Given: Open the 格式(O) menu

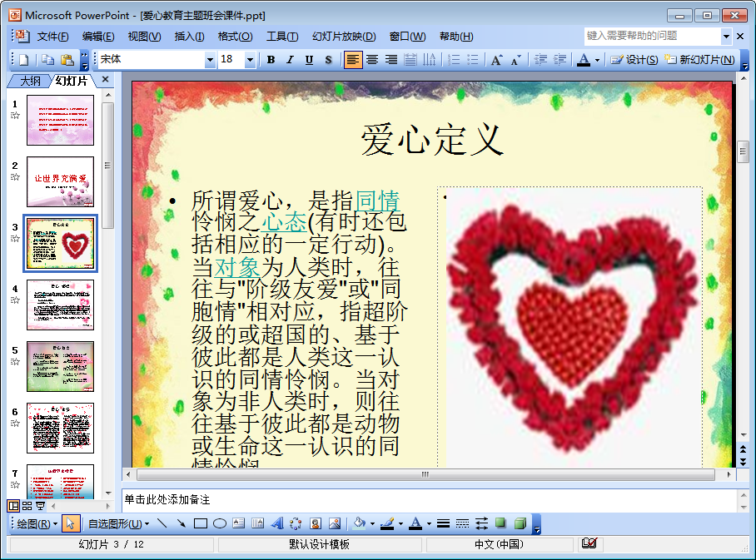Looking at the screenshot, I should [235, 37].
